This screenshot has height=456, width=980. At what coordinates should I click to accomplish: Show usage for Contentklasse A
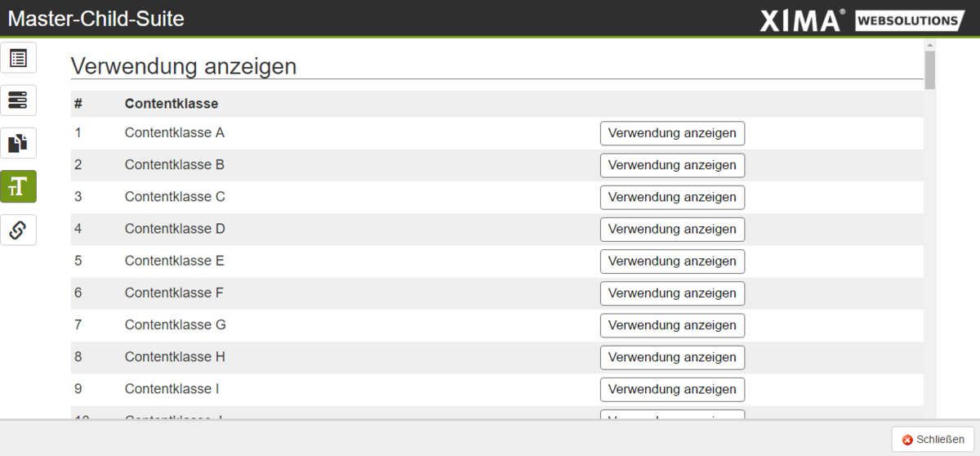(x=672, y=133)
